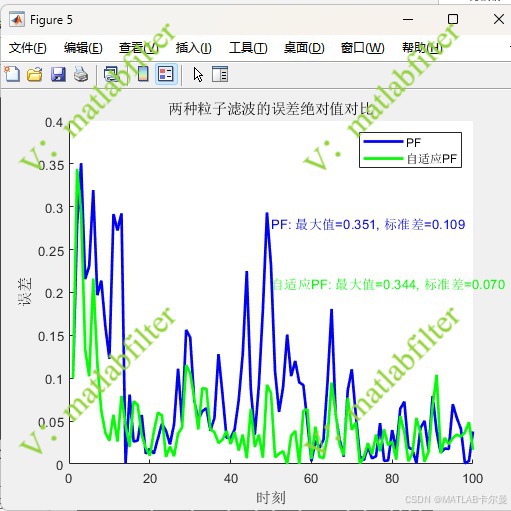Image resolution: width=511 pixels, height=511 pixels.
Task: Open the 桌面(D) menu
Action: (x=304, y=48)
